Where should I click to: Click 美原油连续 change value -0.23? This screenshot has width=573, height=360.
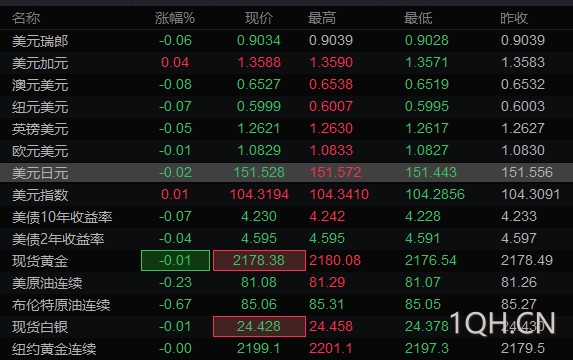[175, 282]
